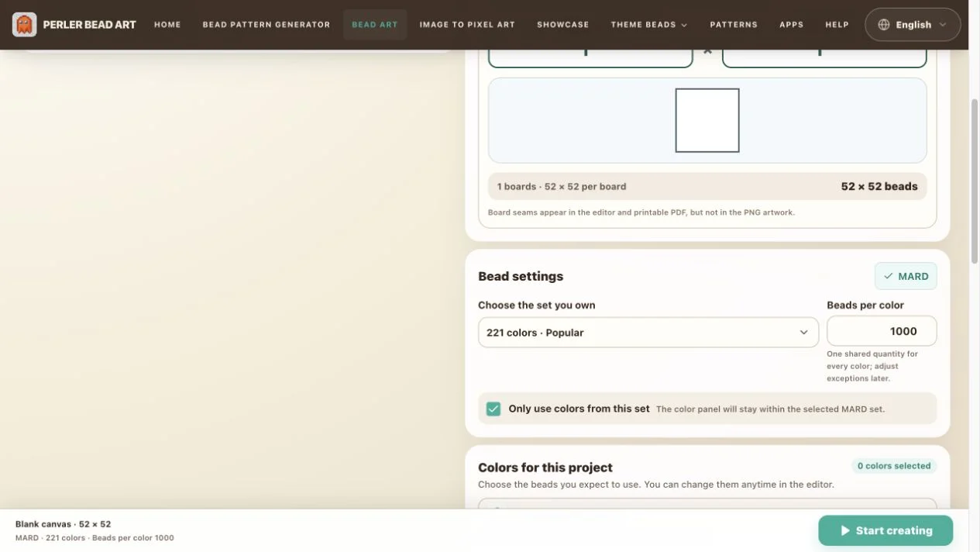Click 'MARD · 221 colors · Beads per color 1000' text
This screenshot has height=552, width=980.
(95, 538)
